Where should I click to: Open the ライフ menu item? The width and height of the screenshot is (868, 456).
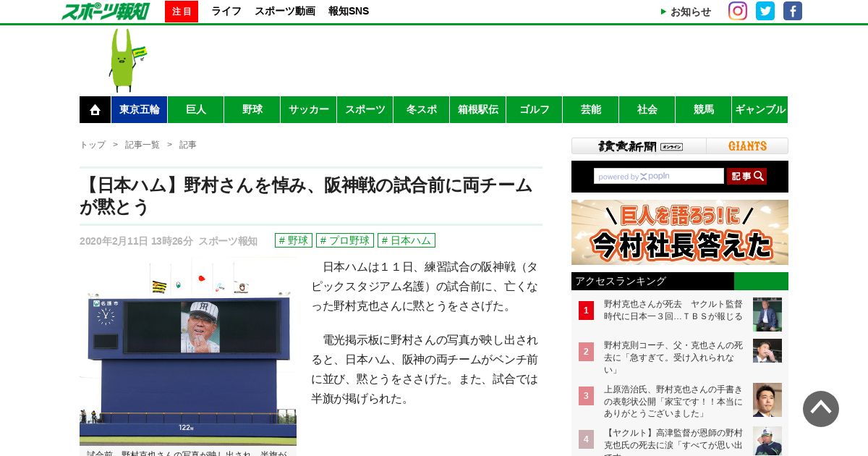coord(226,11)
